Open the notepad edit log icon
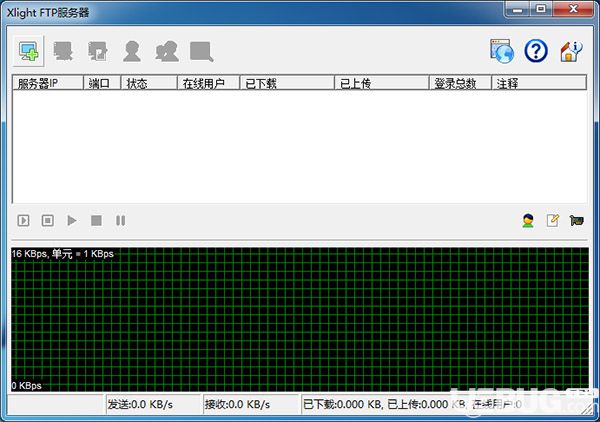The height and width of the screenshot is (422, 600). 553,220
